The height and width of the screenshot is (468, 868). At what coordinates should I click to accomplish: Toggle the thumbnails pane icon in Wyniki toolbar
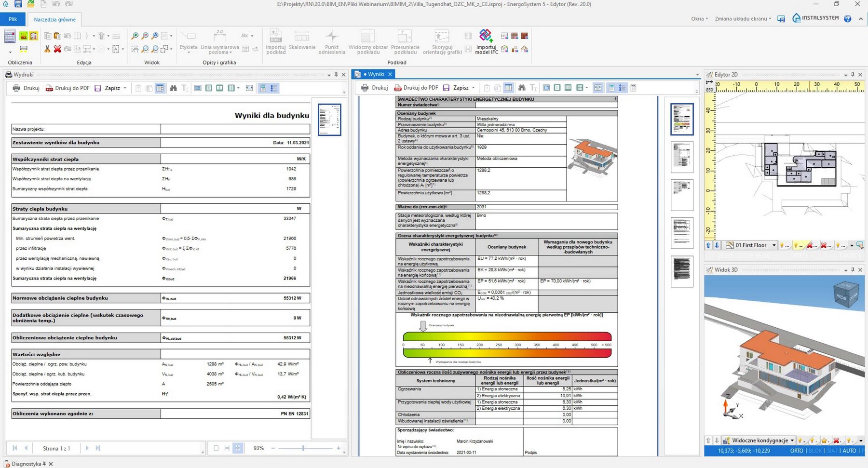click(611, 88)
